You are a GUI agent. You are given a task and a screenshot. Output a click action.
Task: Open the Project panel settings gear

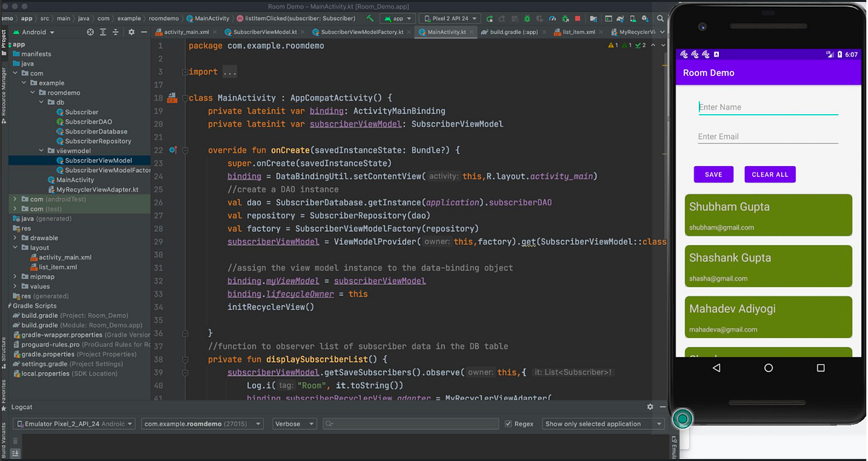point(132,33)
